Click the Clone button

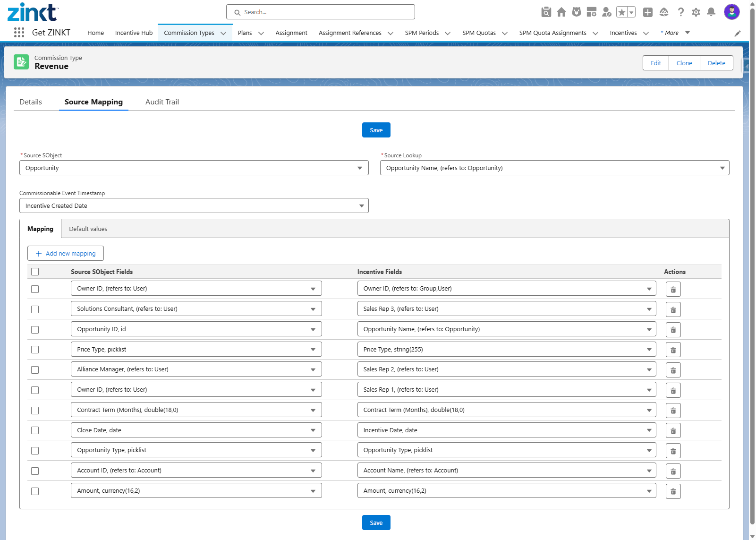click(684, 63)
